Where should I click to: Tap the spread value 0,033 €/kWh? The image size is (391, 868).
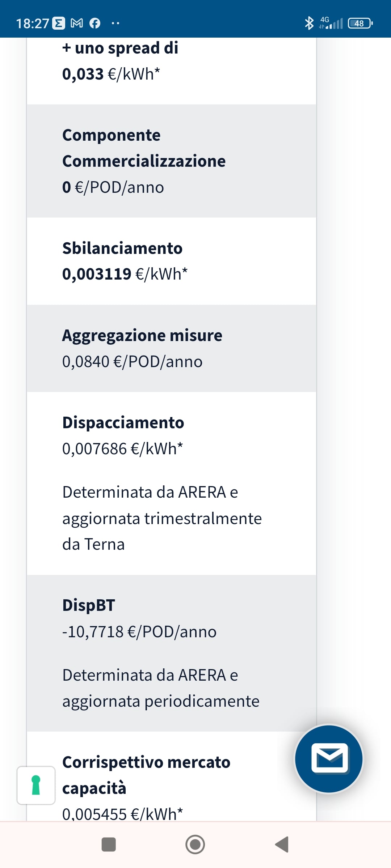pos(111,74)
